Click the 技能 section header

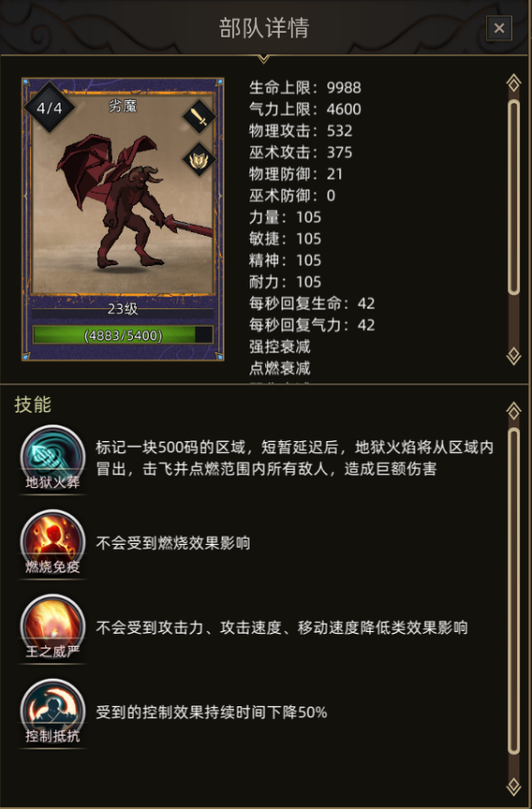pos(32,404)
